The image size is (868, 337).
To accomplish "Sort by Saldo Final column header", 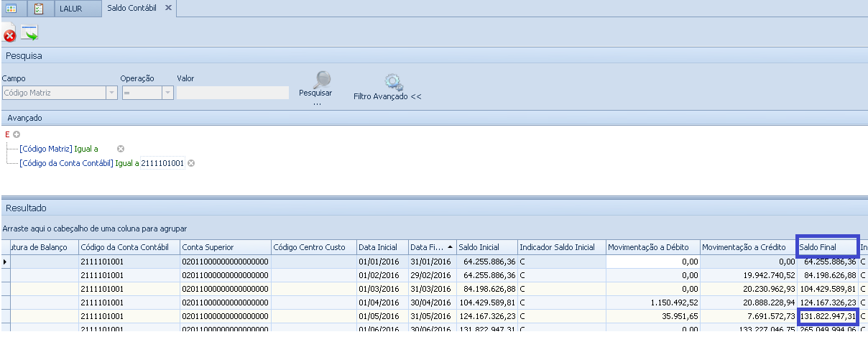I will pos(826,247).
